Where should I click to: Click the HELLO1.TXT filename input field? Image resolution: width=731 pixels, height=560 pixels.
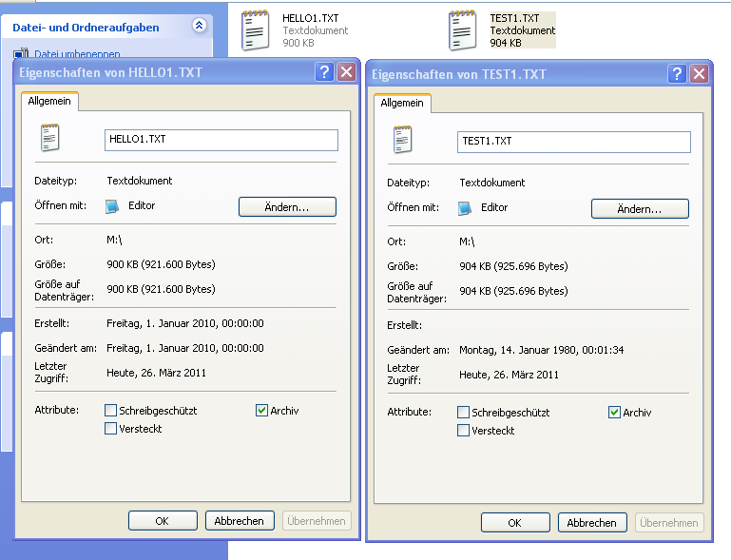coord(221,140)
